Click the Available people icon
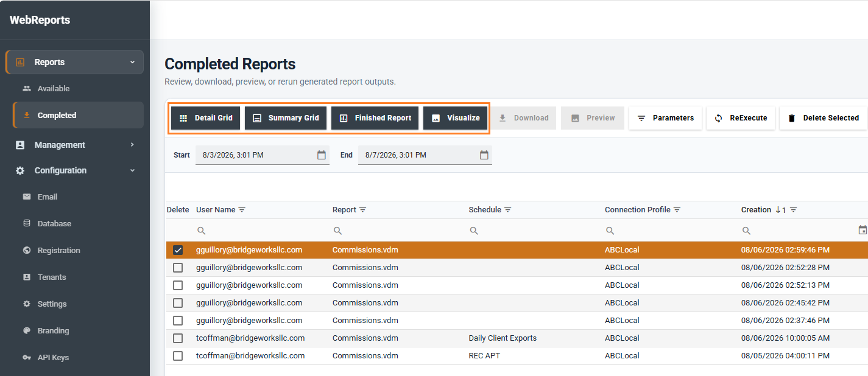Viewport: 868px width, 376px height. tap(26, 88)
